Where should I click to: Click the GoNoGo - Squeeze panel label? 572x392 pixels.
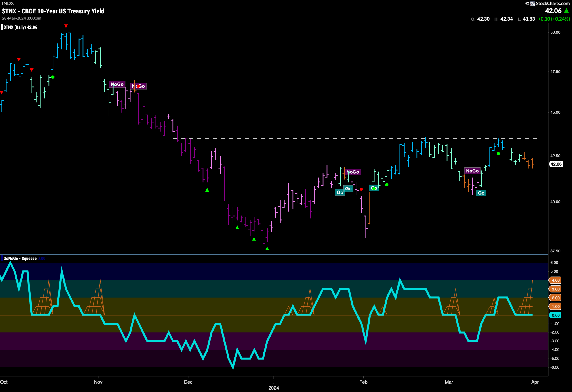click(20, 259)
